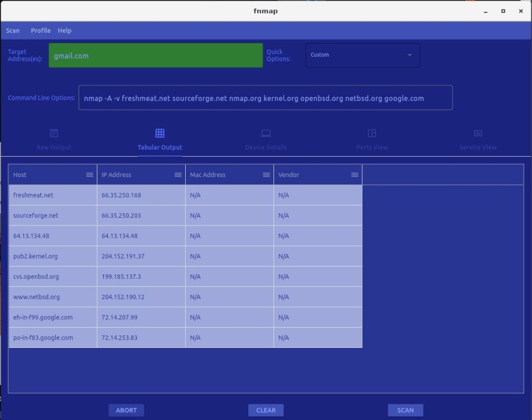Open the Mac Address column menu icon

pos(266,174)
